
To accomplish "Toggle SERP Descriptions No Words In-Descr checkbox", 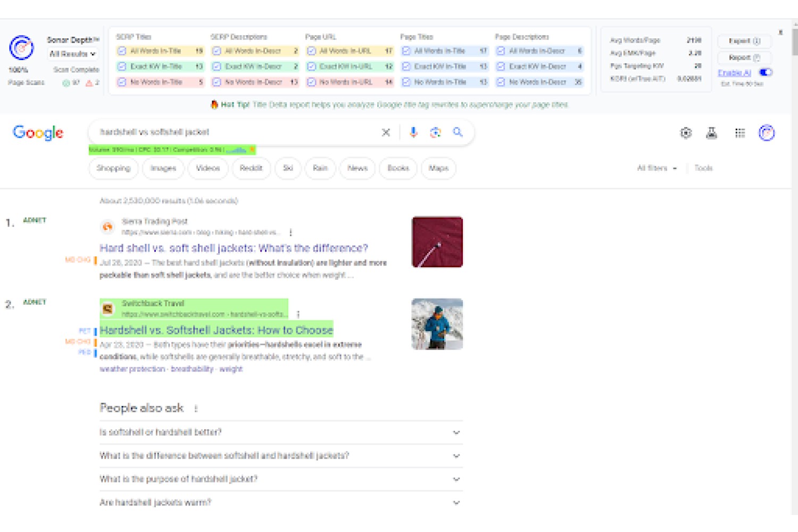I will tap(217, 82).
